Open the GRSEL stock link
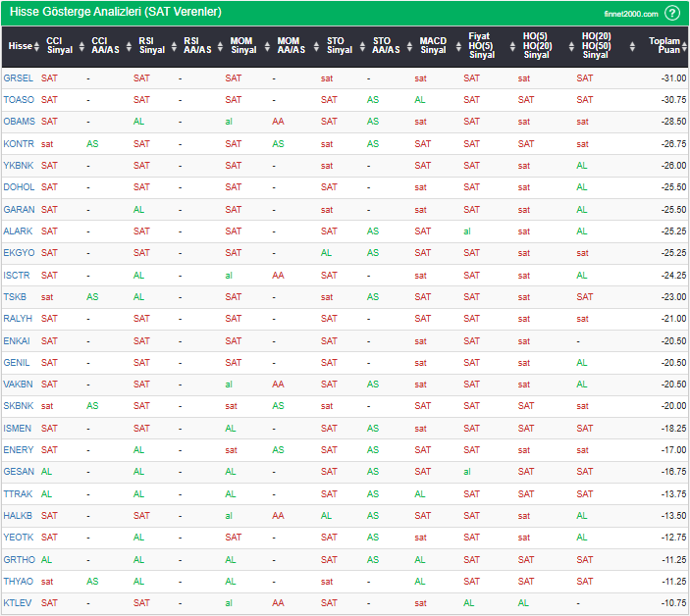Viewport: 690px width, 616px height. coord(18,78)
